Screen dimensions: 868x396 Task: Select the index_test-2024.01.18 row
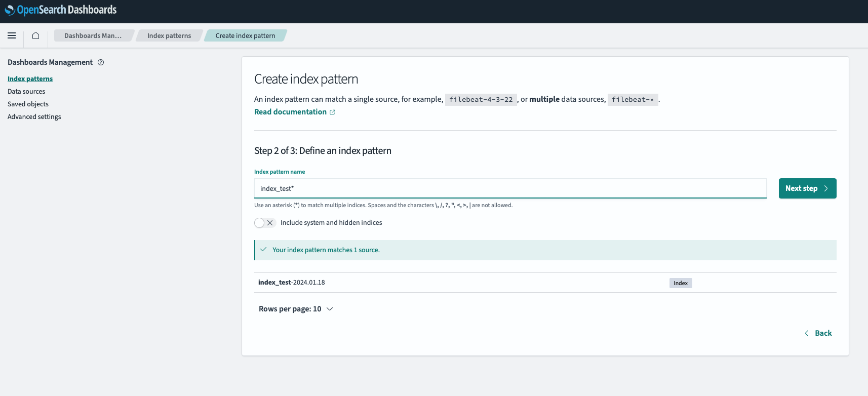click(545, 283)
